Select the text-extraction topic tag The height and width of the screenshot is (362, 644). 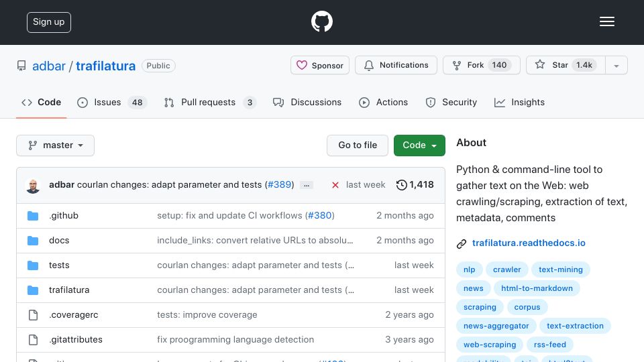tap(575, 326)
